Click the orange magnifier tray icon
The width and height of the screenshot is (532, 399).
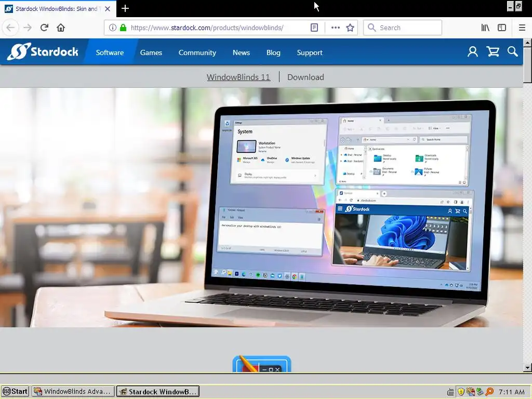(x=489, y=392)
